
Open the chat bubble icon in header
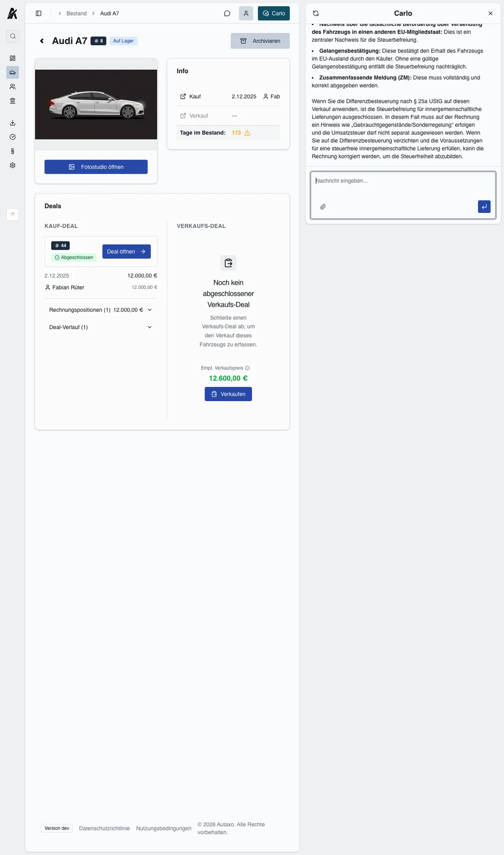[x=227, y=13]
